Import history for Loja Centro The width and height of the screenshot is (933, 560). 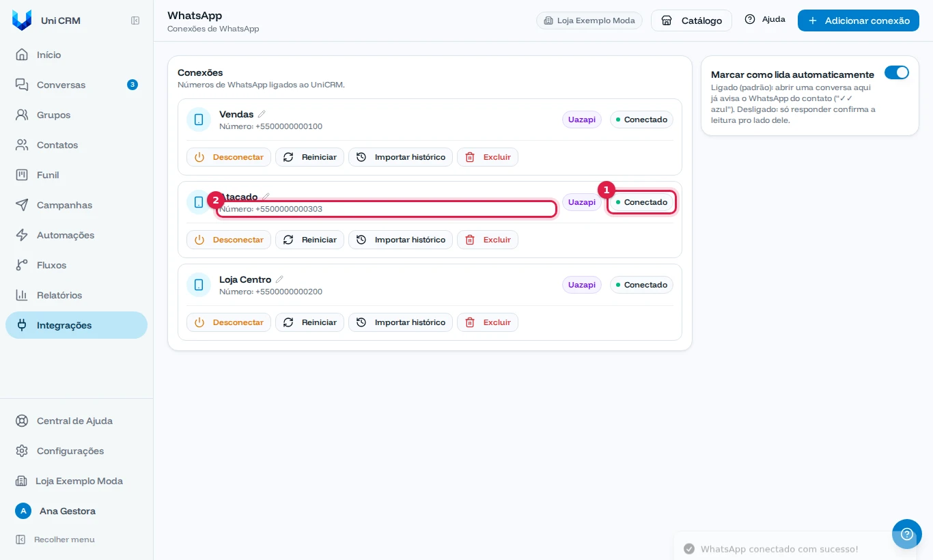pos(400,322)
